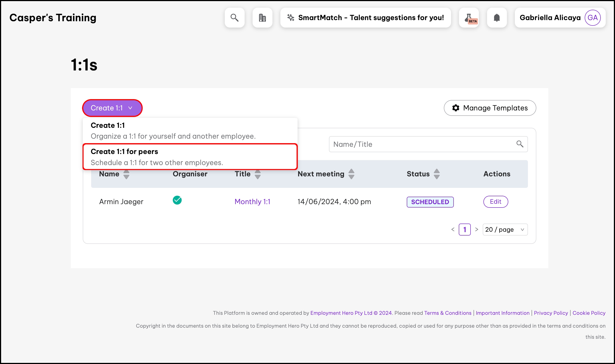
Task: Open Manage Templates
Action: pos(490,108)
